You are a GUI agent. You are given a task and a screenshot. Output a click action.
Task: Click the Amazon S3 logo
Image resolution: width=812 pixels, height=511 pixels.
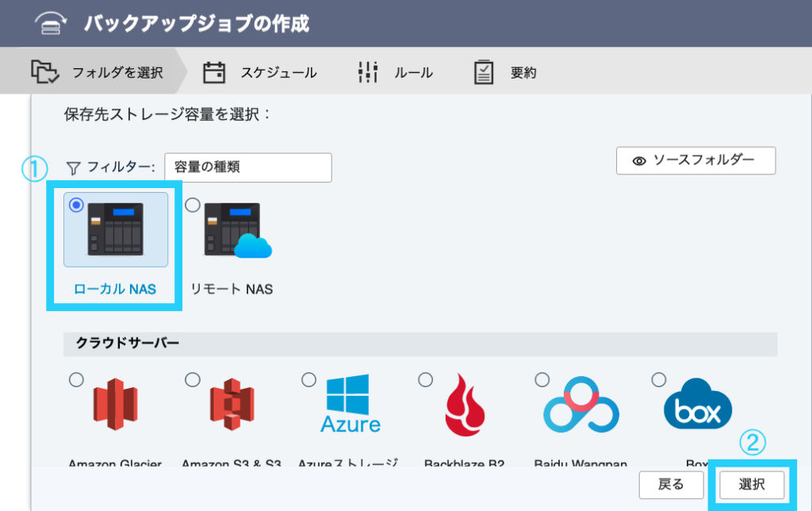(x=232, y=404)
